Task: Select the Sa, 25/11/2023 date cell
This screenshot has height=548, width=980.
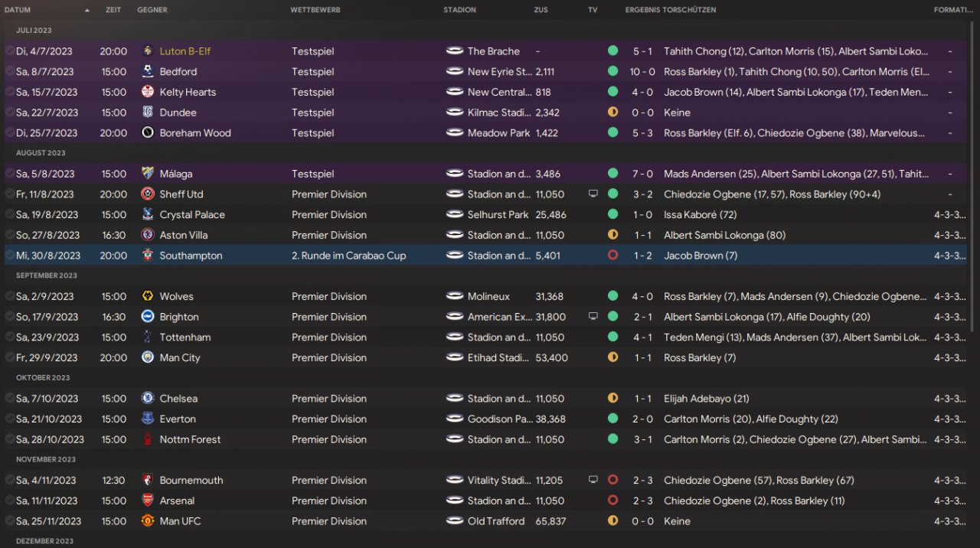Action: [x=48, y=521]
